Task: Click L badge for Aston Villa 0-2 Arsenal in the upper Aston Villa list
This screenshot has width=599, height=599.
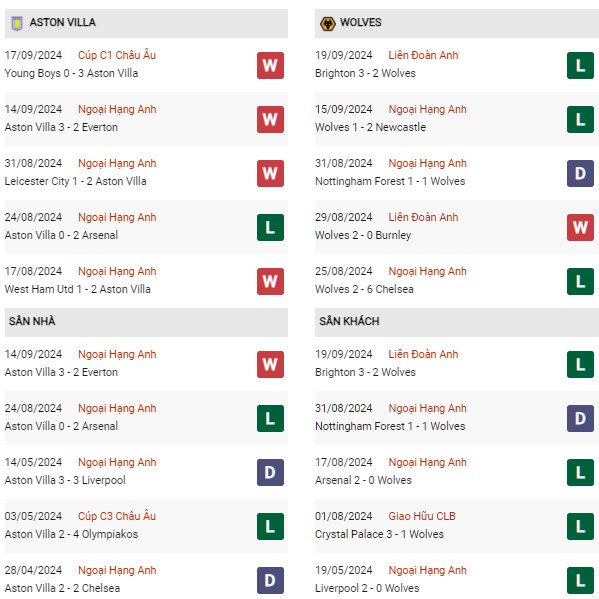Action: [x=270, y=227]
